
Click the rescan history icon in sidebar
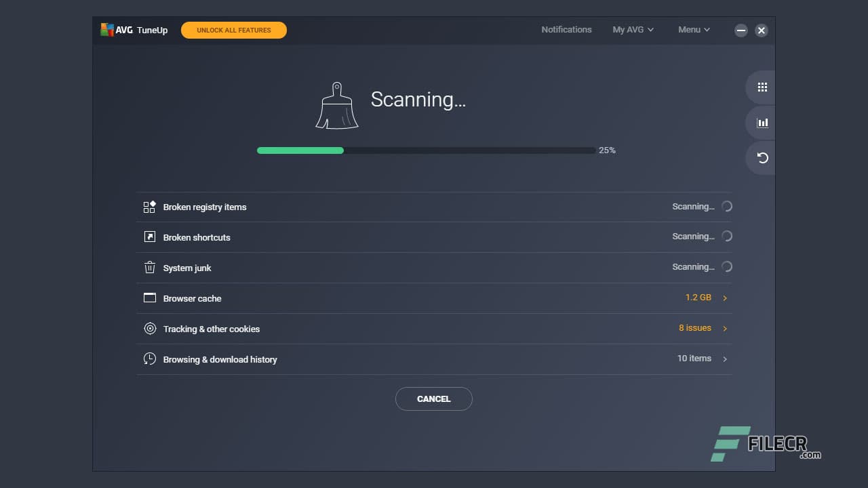(x=762, y=157)
